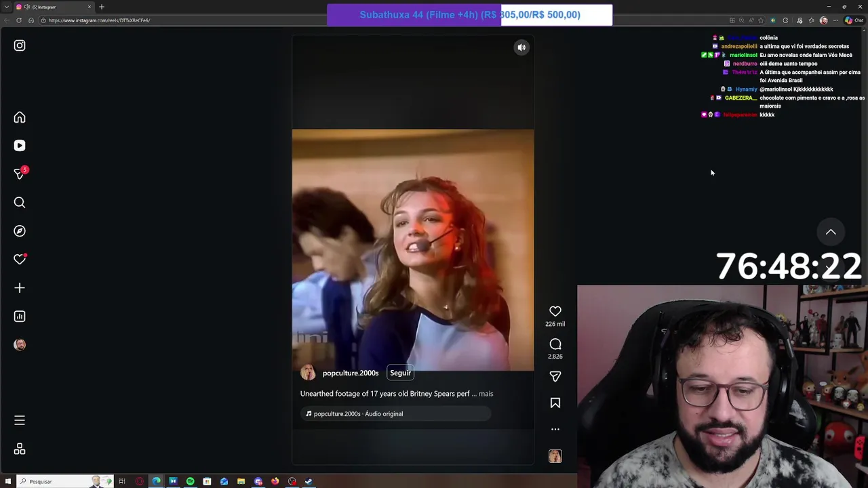View site information lock icon
The width and height of the screenshot is (868, 488).
click(43, 20)
